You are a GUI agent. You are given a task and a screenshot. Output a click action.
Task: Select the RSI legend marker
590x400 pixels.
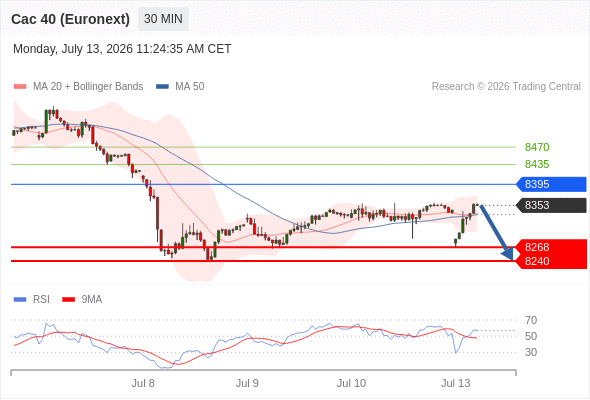point(20,300)
